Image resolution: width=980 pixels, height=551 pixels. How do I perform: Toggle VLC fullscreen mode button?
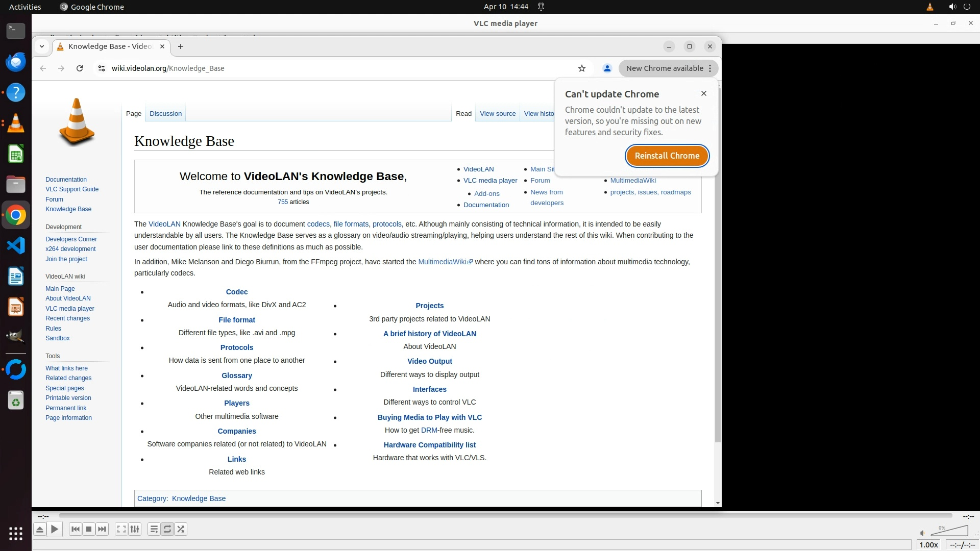[121, 529]
